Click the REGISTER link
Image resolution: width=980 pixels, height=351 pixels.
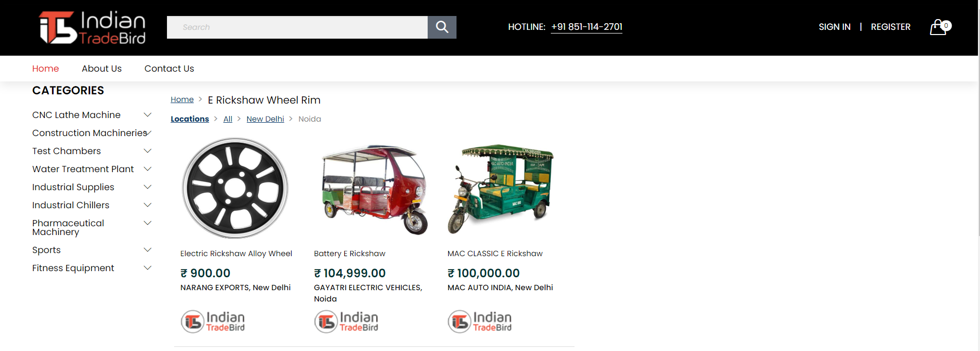[x=890, y=27]
